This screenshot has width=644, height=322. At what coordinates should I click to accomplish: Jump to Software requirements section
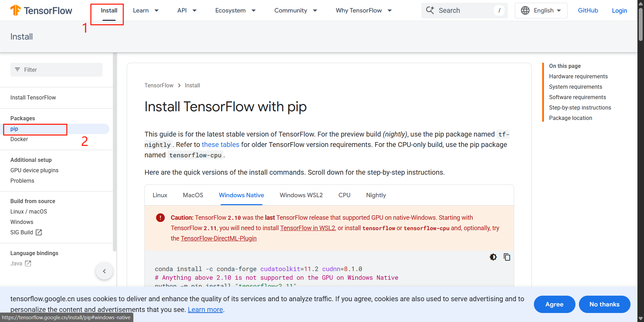click(x=578, y=97)
